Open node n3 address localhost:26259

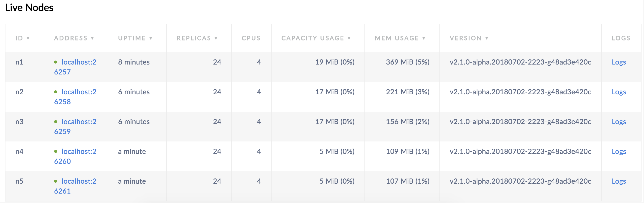(78, 122)
